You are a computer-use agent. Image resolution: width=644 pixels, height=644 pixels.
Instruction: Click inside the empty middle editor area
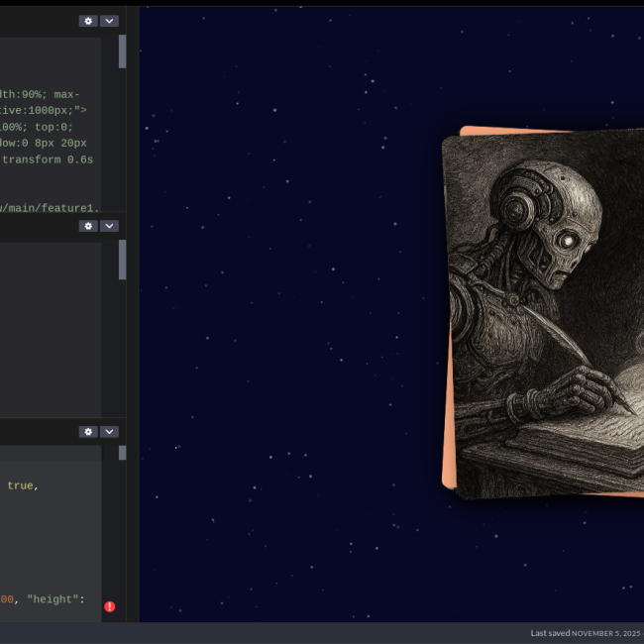(x=50, y=327)
